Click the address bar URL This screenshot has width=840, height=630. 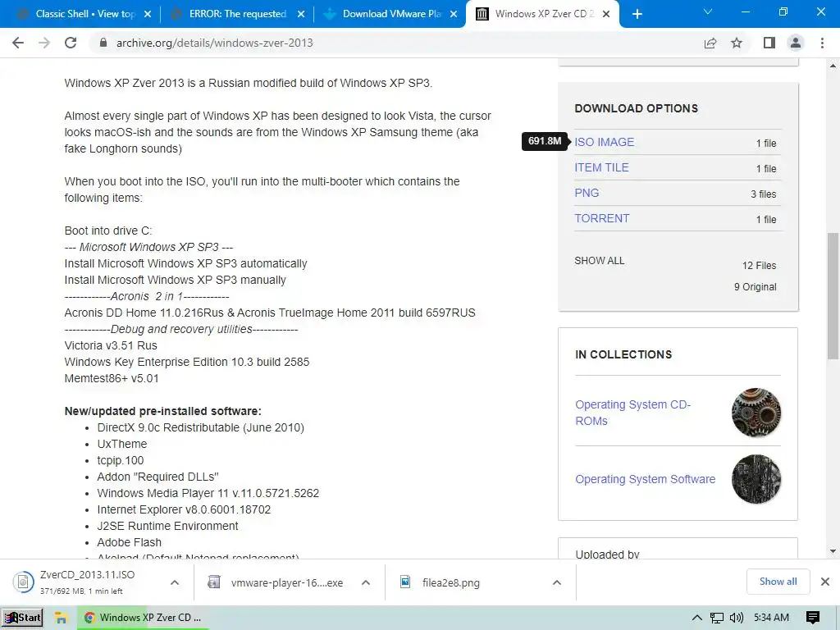(214, 43)
